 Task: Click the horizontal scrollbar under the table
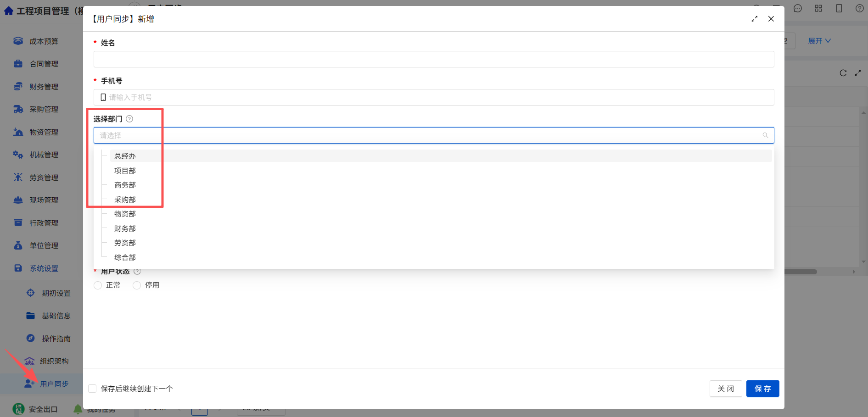click(x=801, y=272)
